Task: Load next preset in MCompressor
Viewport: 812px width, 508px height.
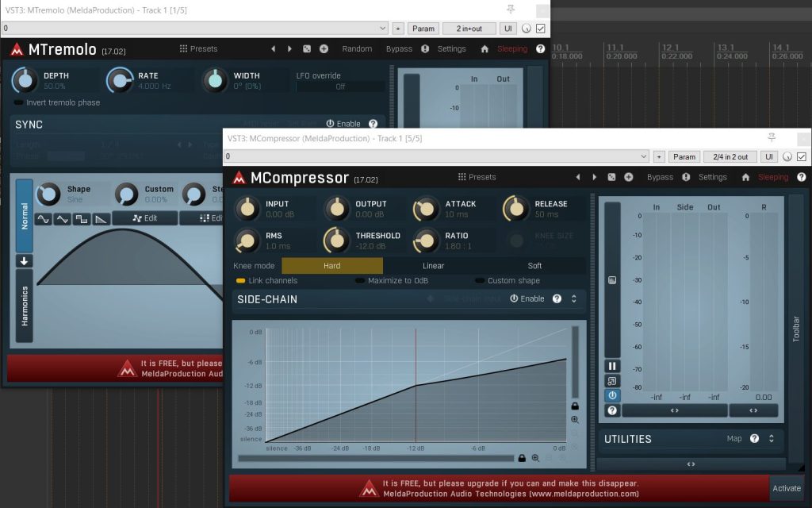Action: (594, 177)
